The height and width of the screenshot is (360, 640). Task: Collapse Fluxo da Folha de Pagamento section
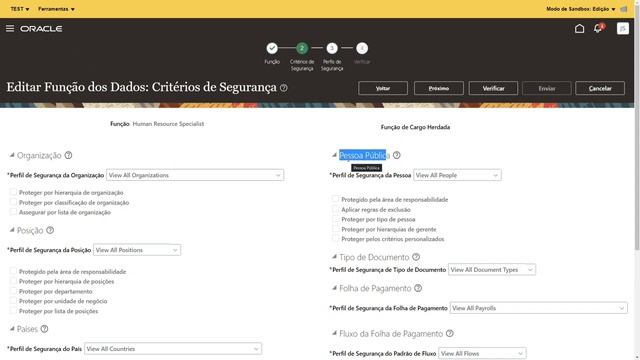(334, 333)
